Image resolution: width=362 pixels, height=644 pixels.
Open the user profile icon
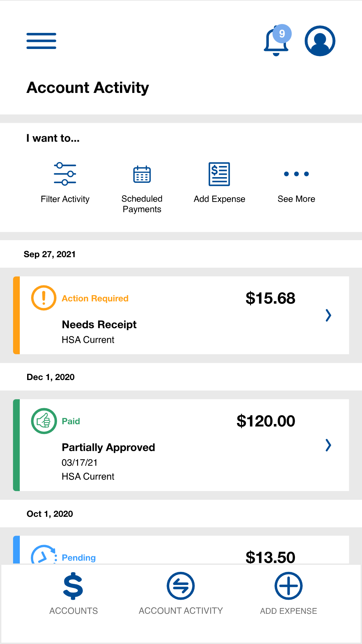tap(320, 41)
